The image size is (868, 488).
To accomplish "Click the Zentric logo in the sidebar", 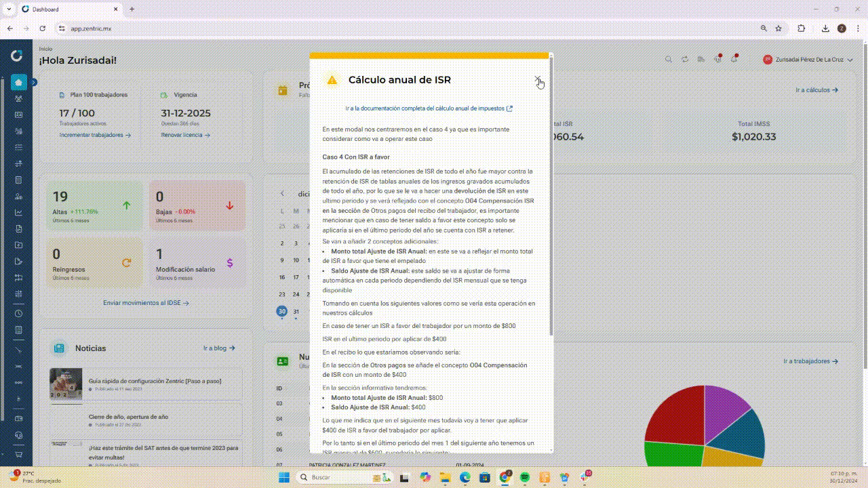I will point(17,56).
